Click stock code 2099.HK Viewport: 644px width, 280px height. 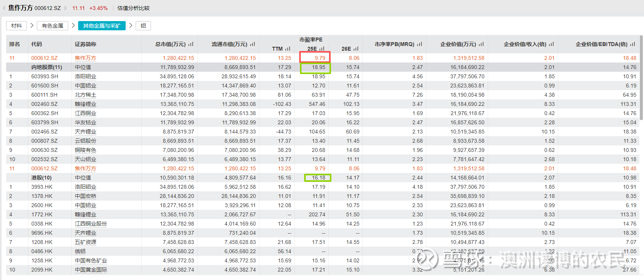[42, 270]
